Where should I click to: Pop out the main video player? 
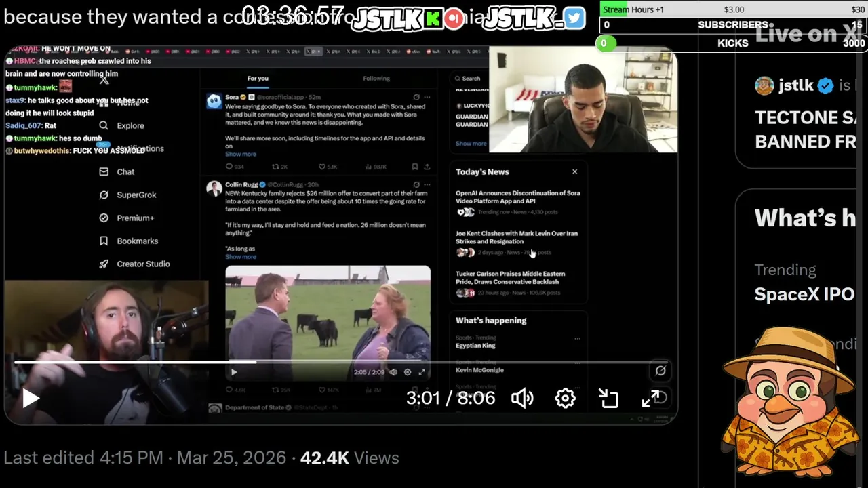(x=608, y=398)
